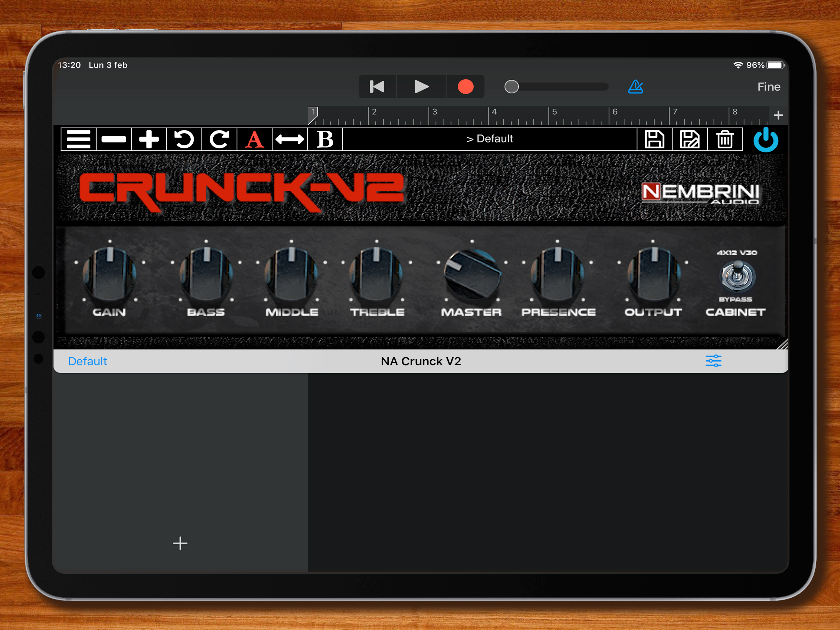Delete preset with the trash icon
The height and width of the screenshot is (630, 840).
[x=725, y=139]
